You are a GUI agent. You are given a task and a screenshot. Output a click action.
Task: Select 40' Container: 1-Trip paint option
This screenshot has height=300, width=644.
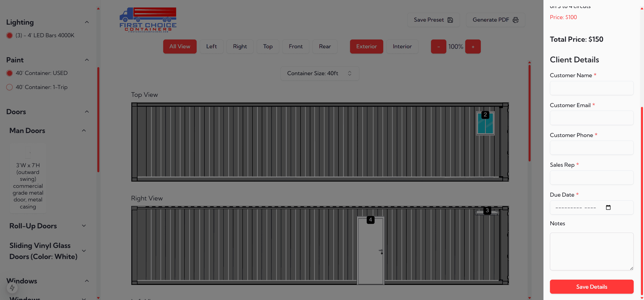(x=10, y=87)
